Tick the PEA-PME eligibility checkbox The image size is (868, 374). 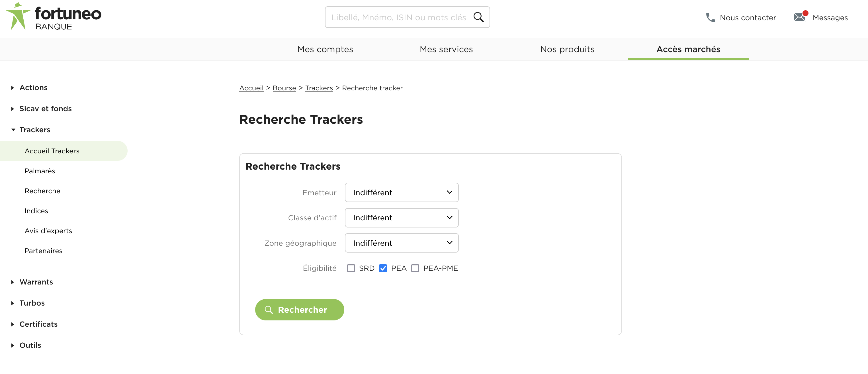[415, 268]
